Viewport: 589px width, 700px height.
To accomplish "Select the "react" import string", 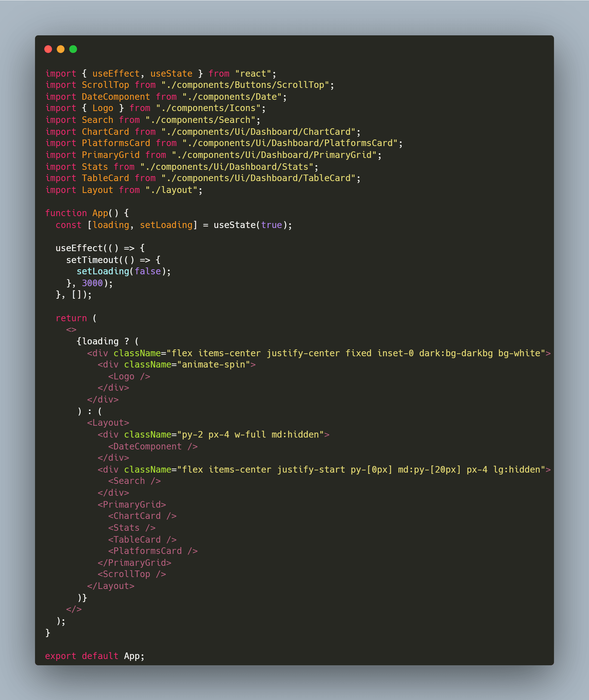I will click(x=253, y=74).
